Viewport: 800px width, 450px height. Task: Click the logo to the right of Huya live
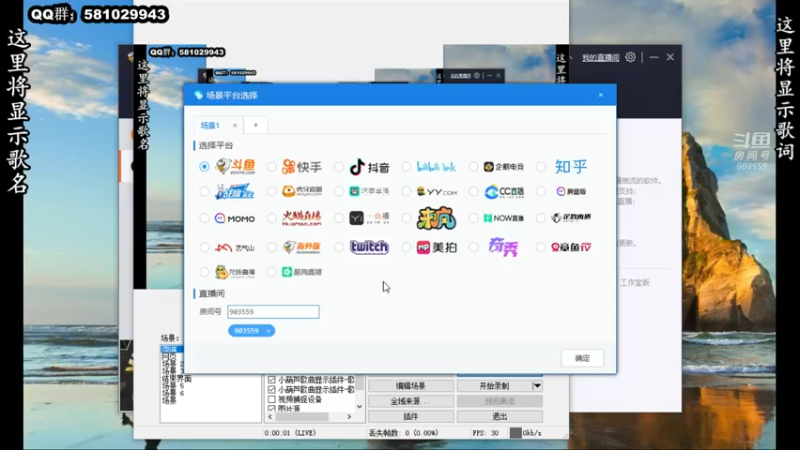[x=369, y=191]
